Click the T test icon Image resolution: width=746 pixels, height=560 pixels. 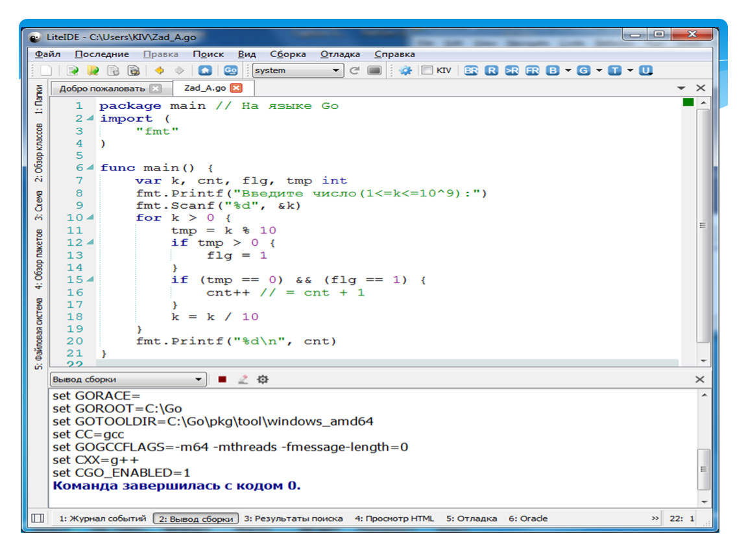[x=615, y=71]
